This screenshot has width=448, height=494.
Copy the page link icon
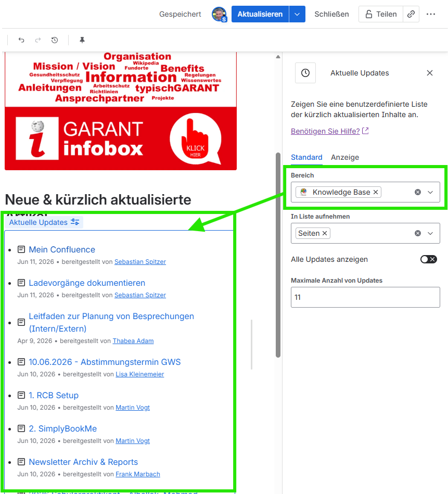click(411, 14)
